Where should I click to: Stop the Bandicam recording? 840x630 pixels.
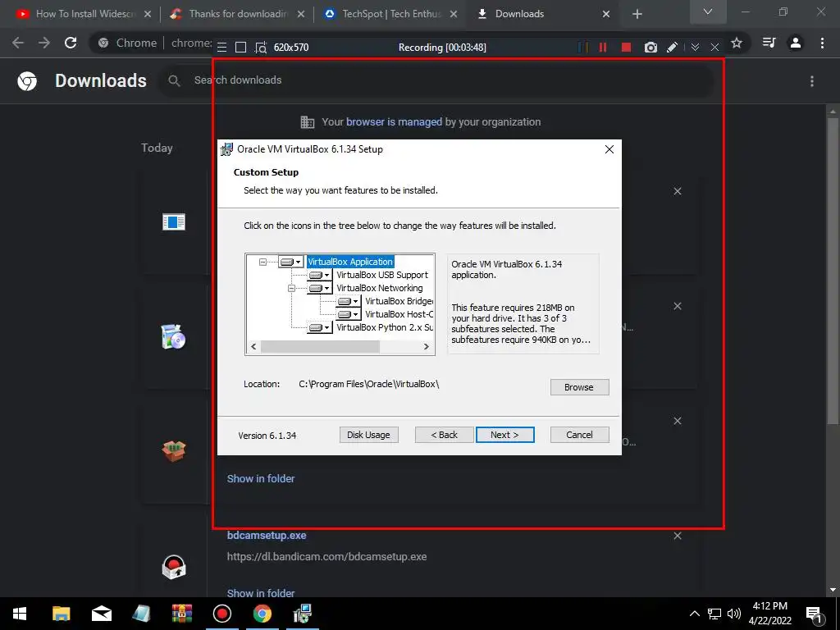click(626, 47)
